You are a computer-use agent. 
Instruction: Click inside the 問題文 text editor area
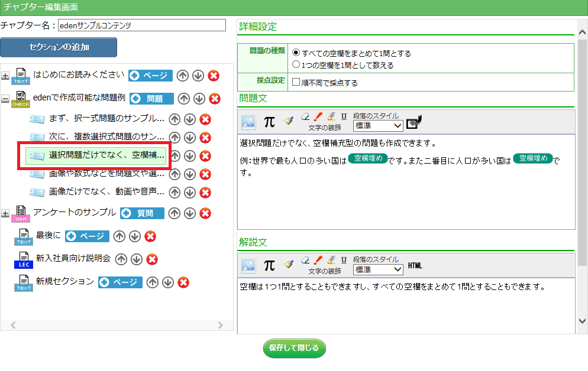[406, 182]
